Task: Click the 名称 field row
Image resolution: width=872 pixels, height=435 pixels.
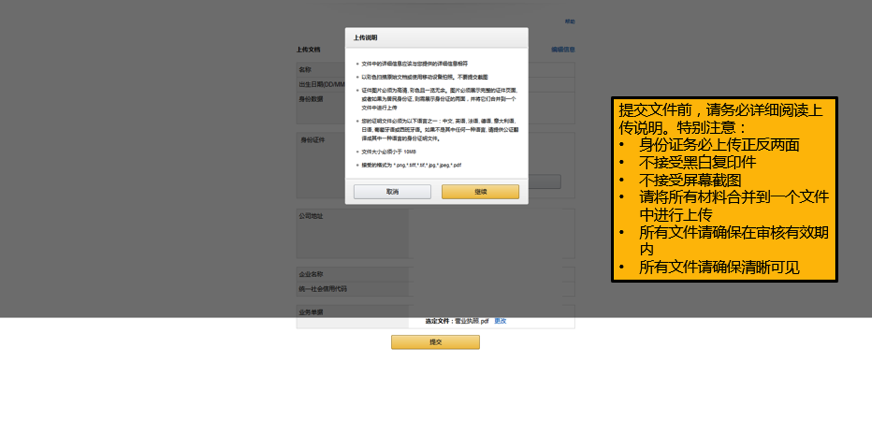Action: click(x=305, y=70)
